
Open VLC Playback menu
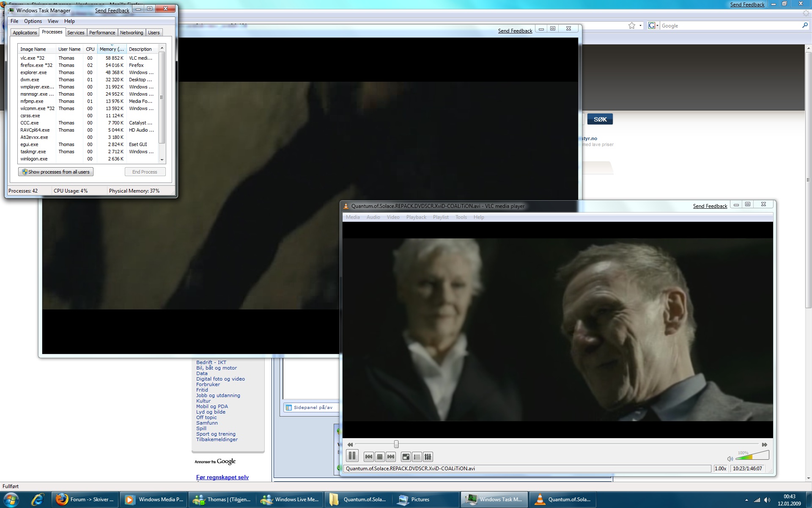(416, 217)
